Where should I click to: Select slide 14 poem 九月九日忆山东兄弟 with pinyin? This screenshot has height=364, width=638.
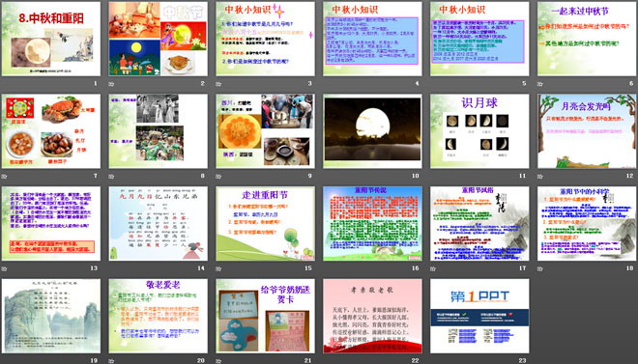158,223
